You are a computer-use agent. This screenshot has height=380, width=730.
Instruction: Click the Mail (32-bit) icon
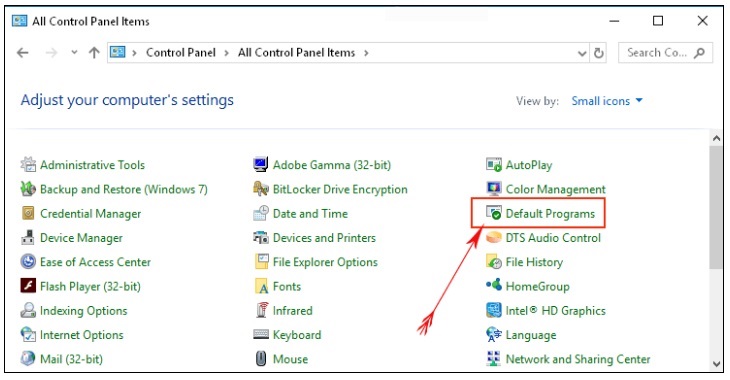click(x=28, y=359)
